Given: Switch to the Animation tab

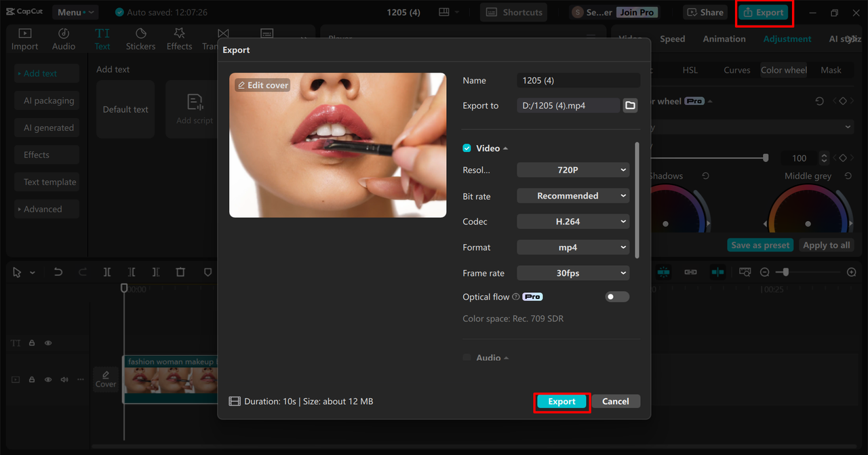Looking at the screenshot, I should pos(724,39).
